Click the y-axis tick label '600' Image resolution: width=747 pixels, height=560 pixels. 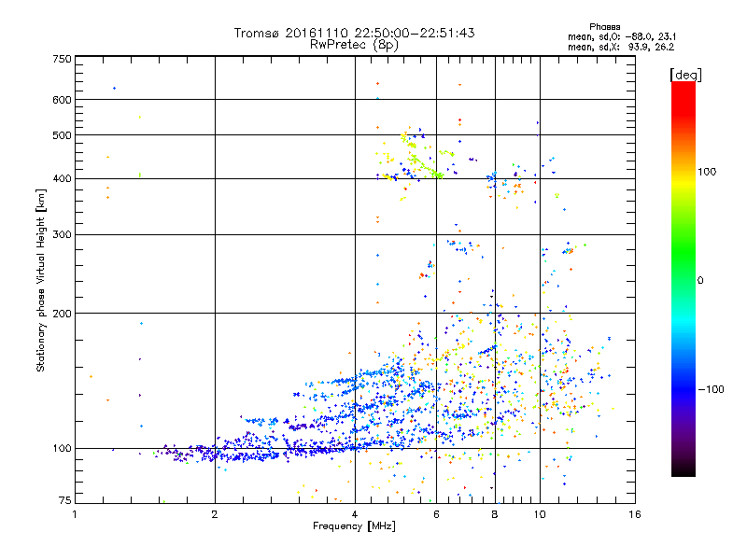(62, 100)
